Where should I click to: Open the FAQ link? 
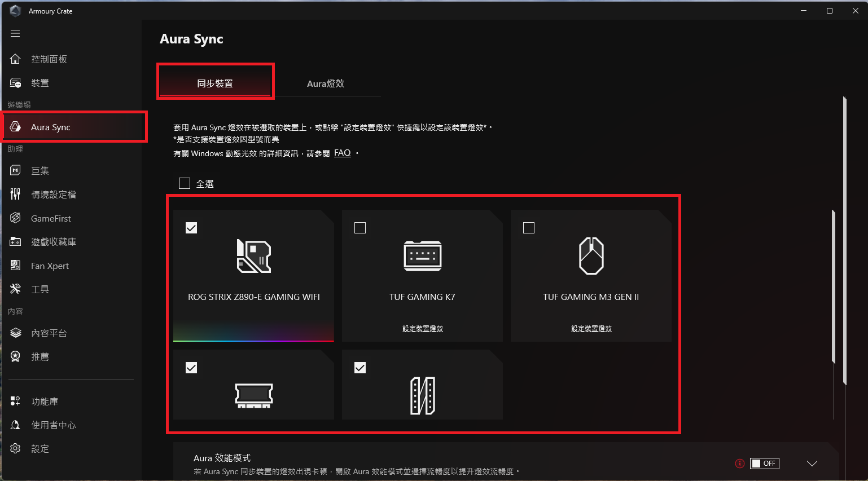(x=343, y=153)
